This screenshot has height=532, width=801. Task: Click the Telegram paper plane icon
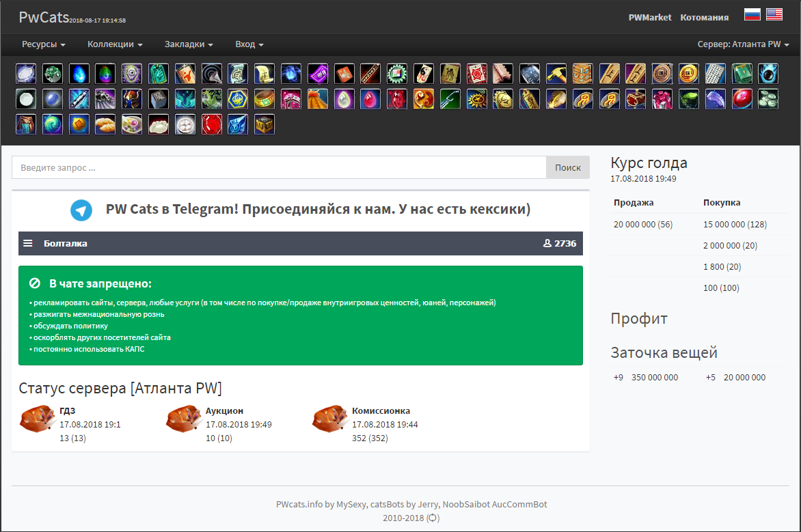click(81, 210)
